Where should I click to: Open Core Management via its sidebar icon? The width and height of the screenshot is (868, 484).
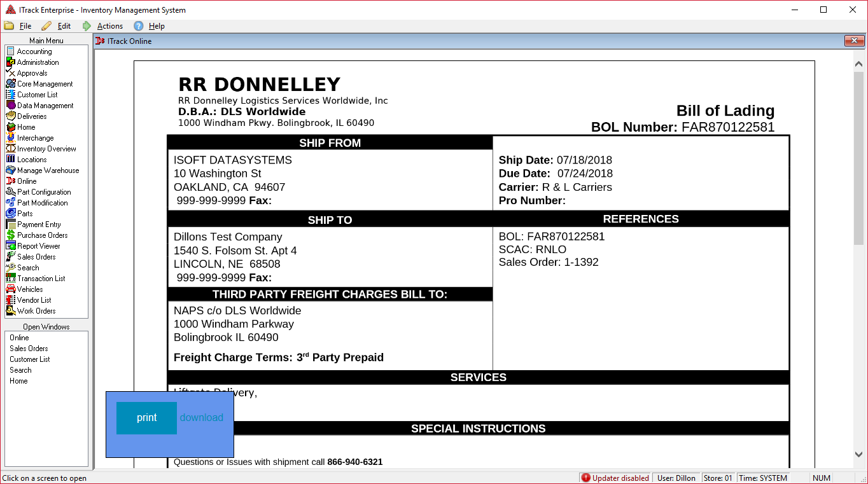pyautogui.click(x=10, y=84)
